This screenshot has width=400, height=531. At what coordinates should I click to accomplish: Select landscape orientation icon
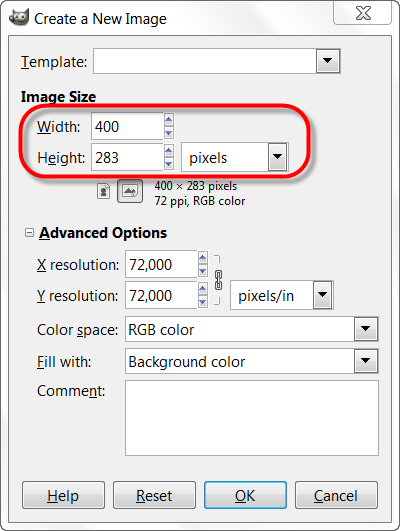(130, 191)
